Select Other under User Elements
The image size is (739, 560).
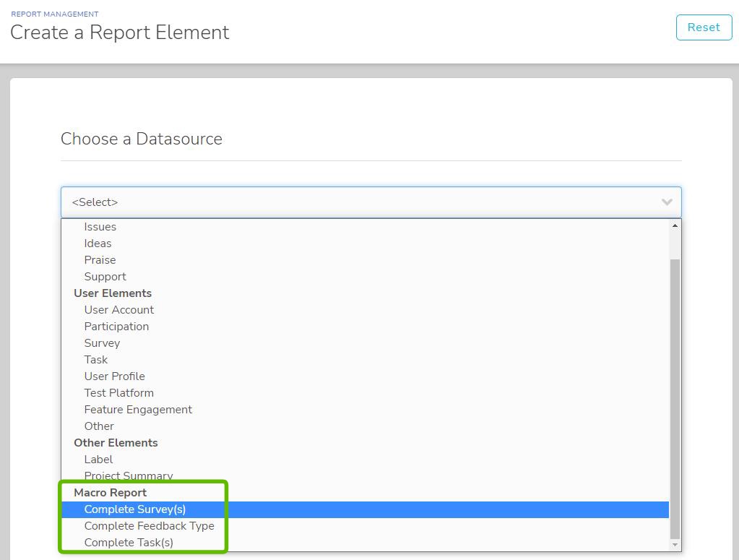(x=99, y=426)
